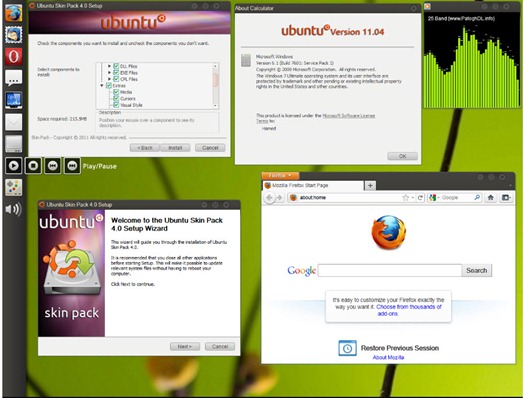This screenshot has width=524, height=398.
Task: Click the magnifier search icon in toolbar
Action: (x=477, y=198)
